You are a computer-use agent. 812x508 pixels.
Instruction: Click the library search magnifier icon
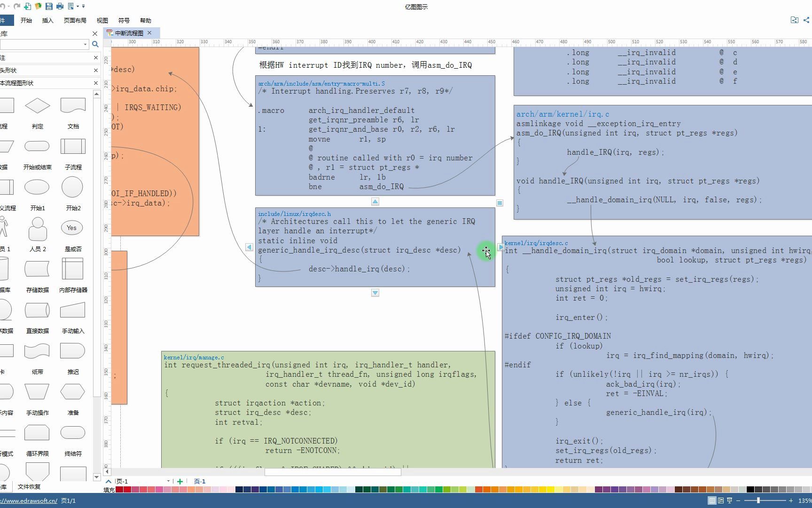95,44
